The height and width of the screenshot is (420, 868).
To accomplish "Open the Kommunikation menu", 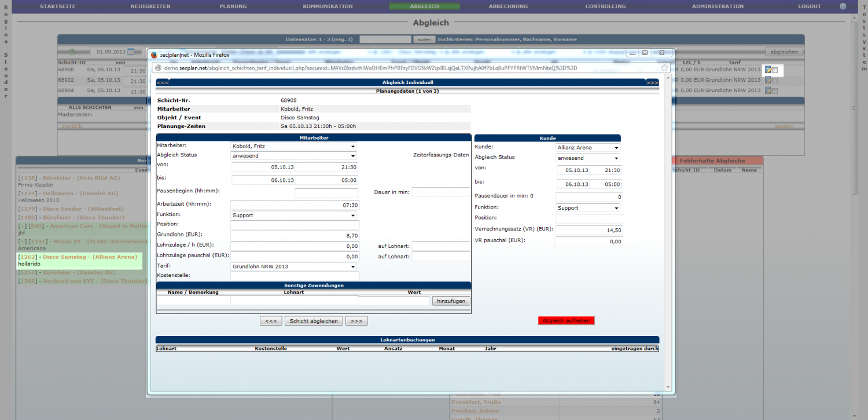I will tap(328, 6).
